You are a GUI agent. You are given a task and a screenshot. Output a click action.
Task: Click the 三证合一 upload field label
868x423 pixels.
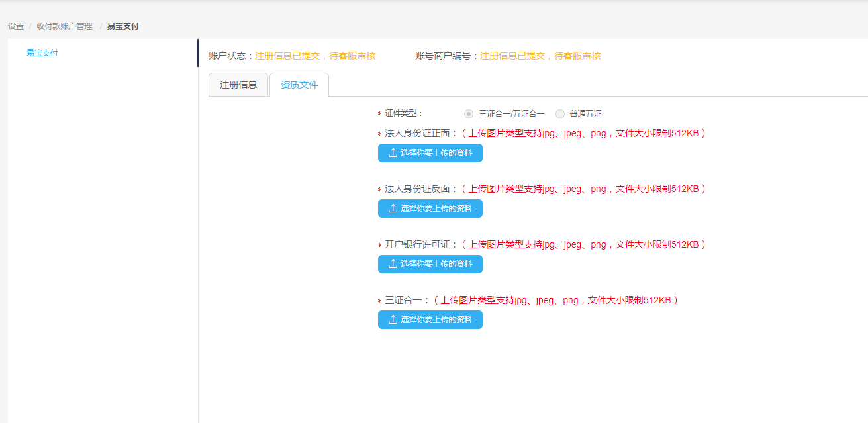pos(407,300)
